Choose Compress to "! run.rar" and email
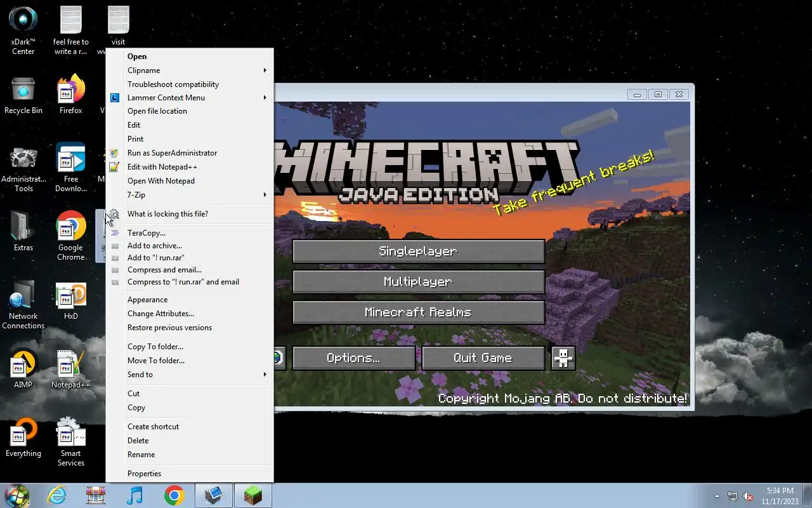This screenshot has height=508, width=812. pyautogui.click(x=190, y=282)
